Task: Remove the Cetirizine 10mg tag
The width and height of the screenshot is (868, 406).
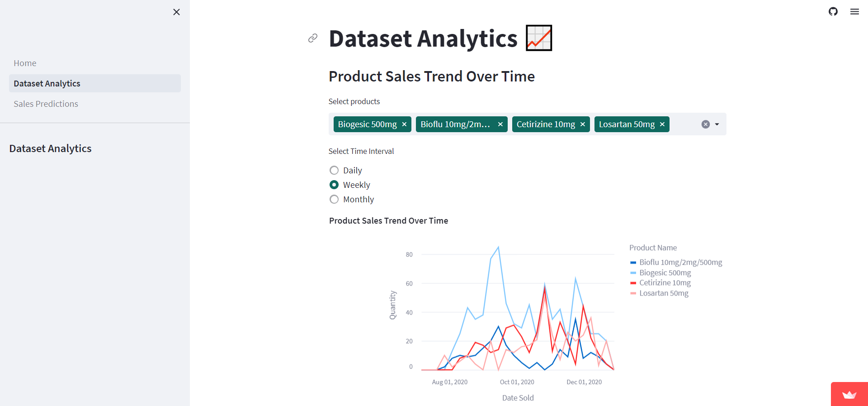Action: [x=583, y=124]
